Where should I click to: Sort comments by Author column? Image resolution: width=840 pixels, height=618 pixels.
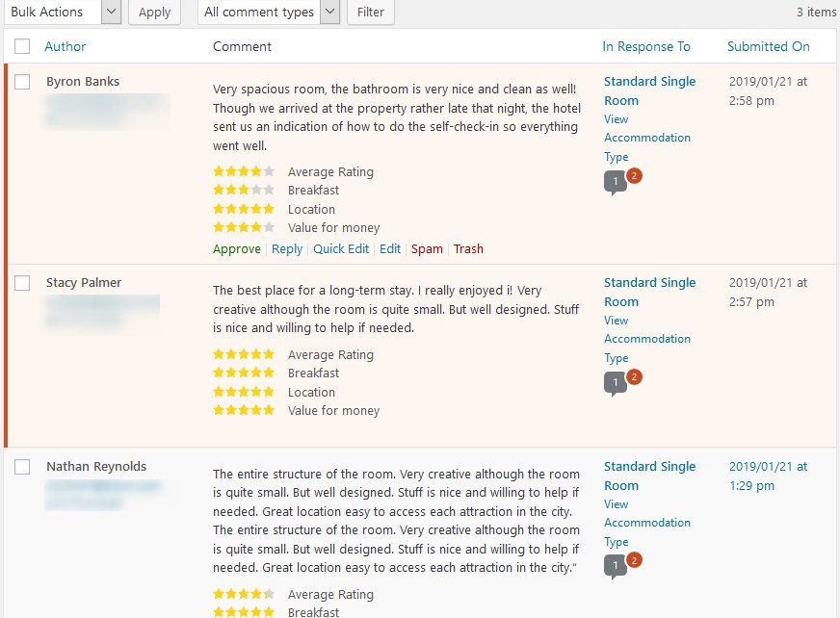65,46
